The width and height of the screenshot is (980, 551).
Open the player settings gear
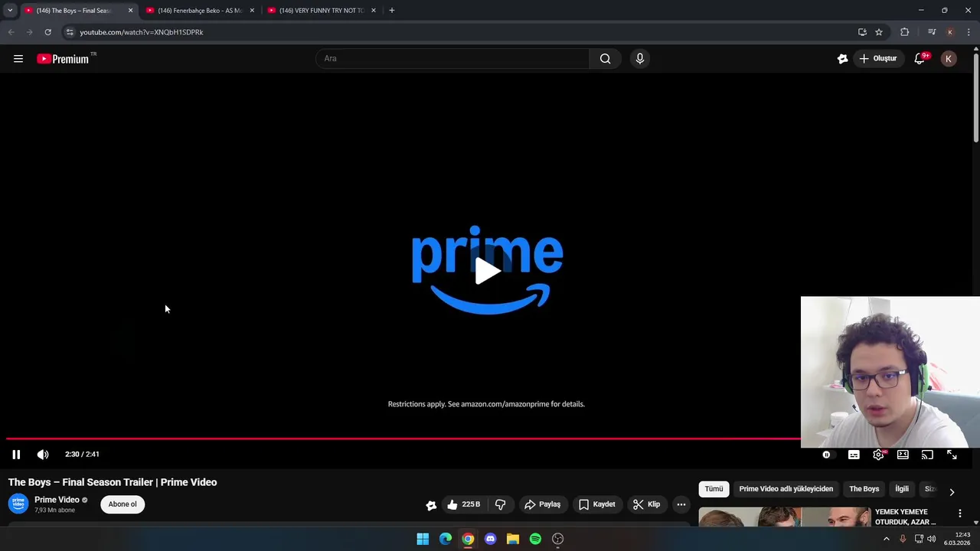point(878,455)
